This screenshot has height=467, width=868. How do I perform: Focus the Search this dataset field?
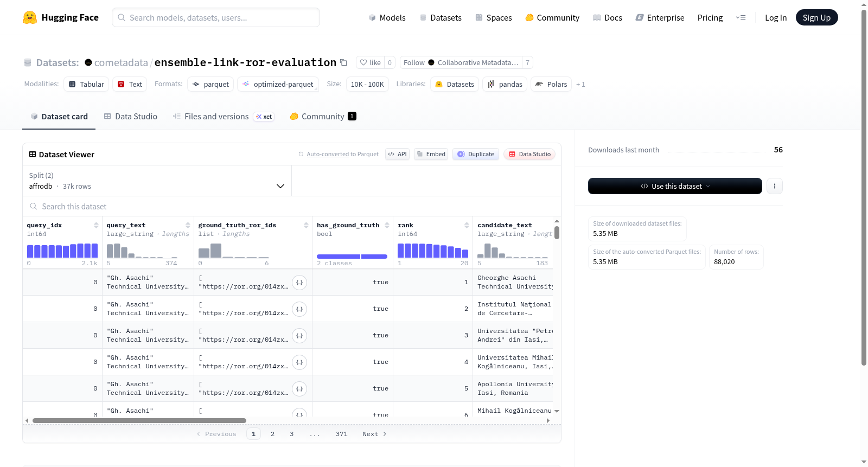(292, 207)
